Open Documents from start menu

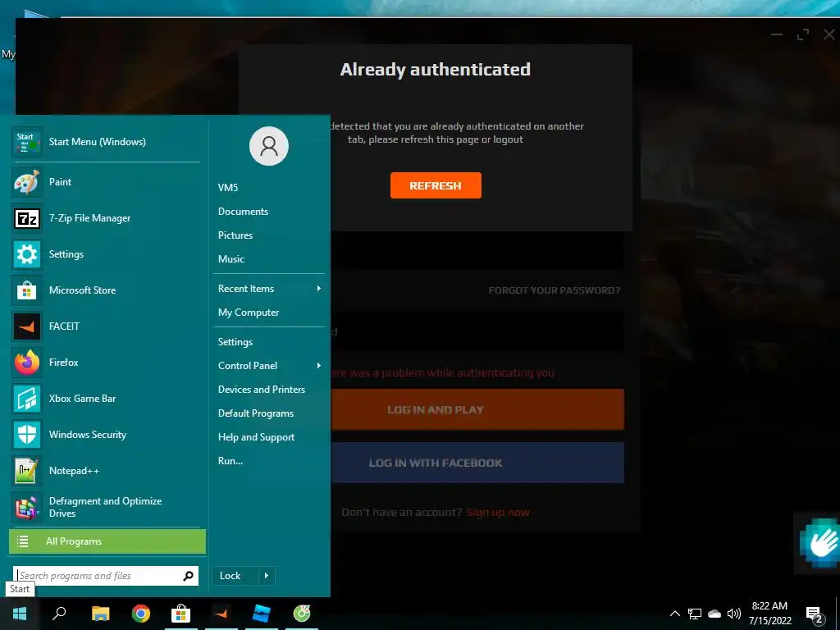pos(243,212)
